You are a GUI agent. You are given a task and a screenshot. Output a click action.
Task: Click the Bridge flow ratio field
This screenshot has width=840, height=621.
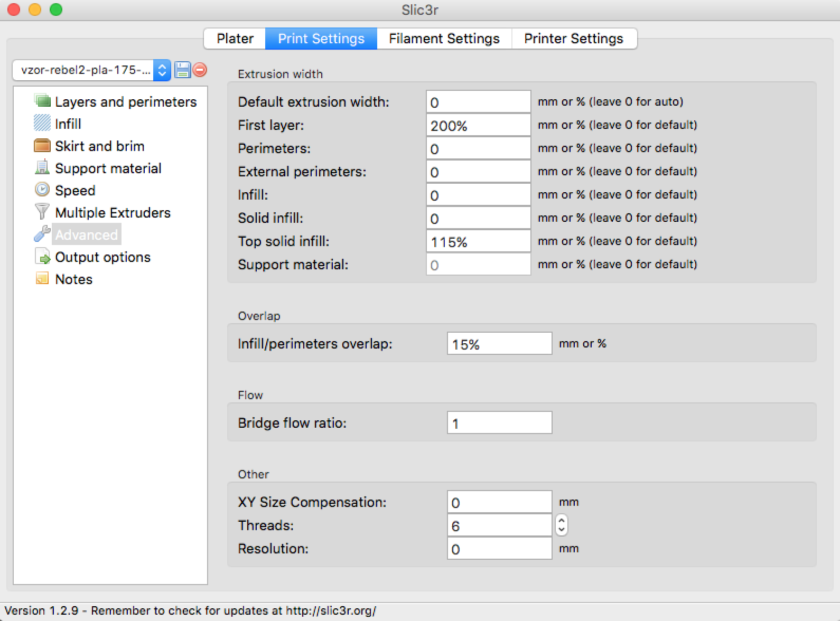tap(499, 423)
